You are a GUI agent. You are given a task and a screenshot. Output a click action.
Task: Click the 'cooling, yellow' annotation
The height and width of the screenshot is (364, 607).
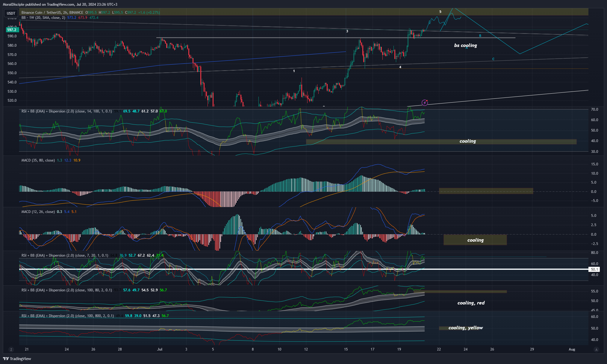[x=465, y=328]
